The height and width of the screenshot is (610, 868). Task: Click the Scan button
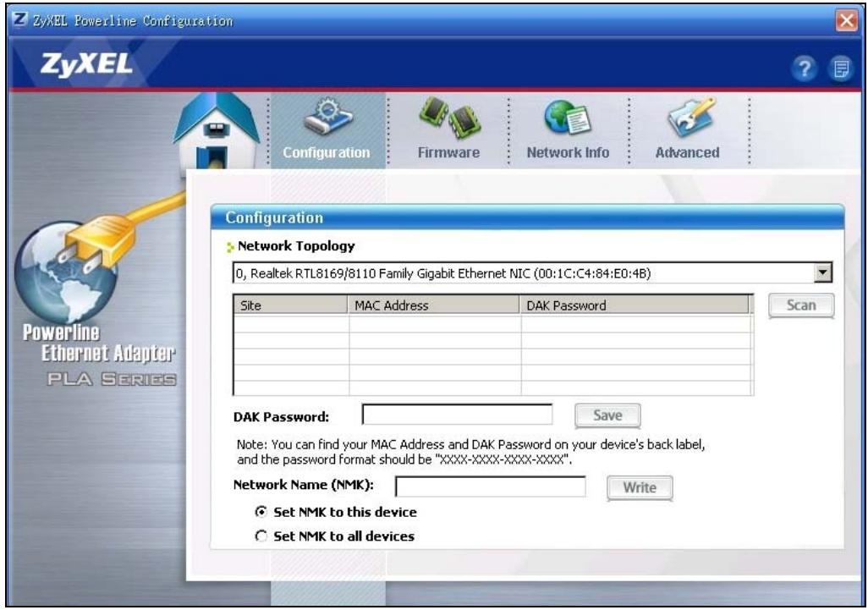801,305
